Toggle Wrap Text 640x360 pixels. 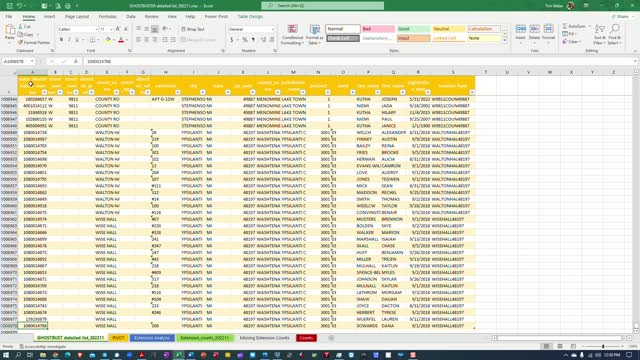[x=193, y=29]
